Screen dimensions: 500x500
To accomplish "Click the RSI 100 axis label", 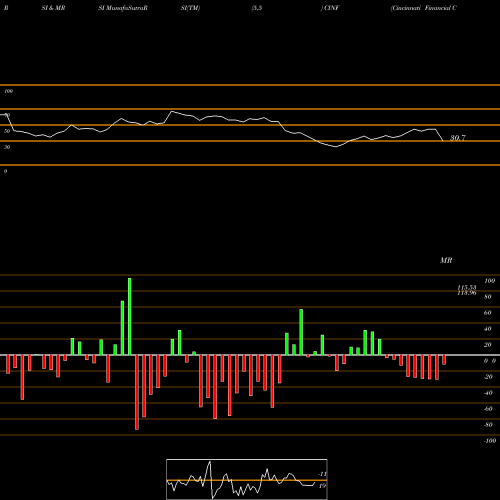I will pyautogui.click(x=8, y=91).
